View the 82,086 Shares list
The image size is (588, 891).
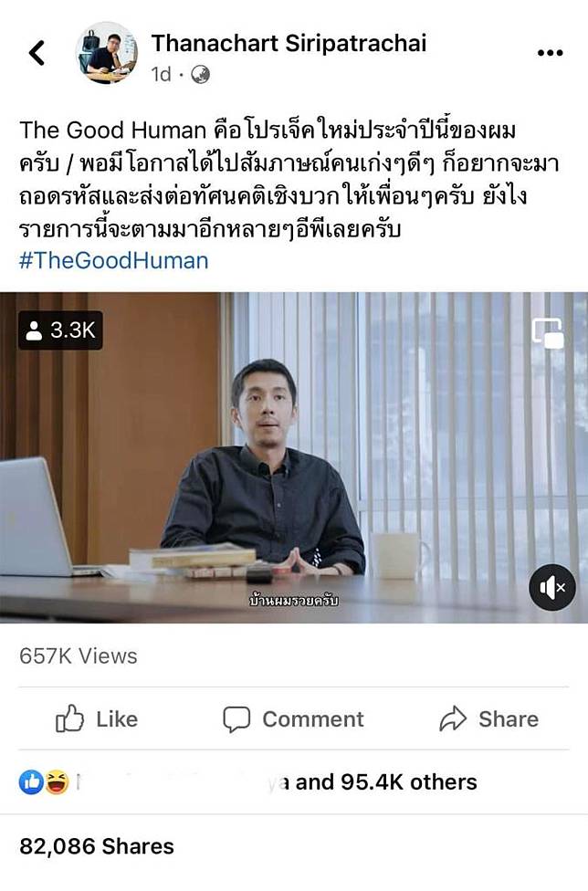97,846
